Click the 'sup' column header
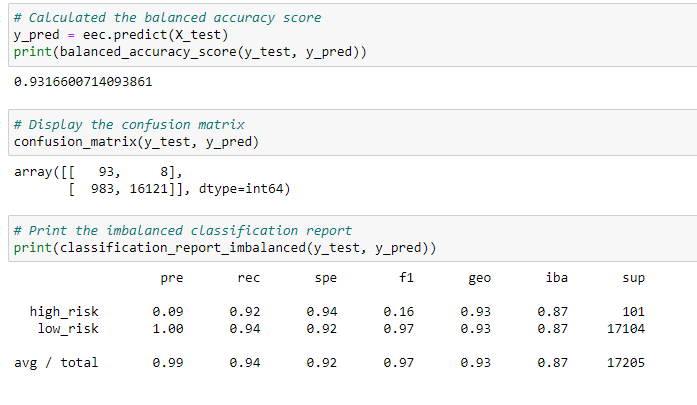Screen dimensions: 697x405 (633, 278)
